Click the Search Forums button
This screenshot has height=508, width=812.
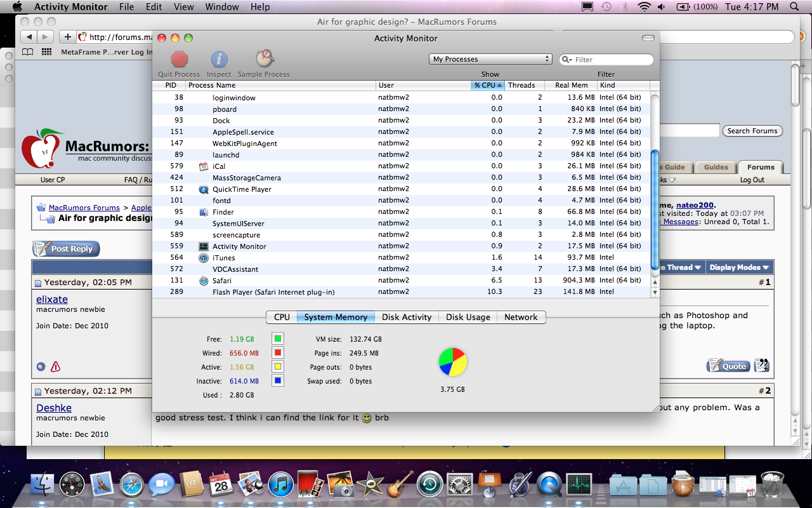752,131
